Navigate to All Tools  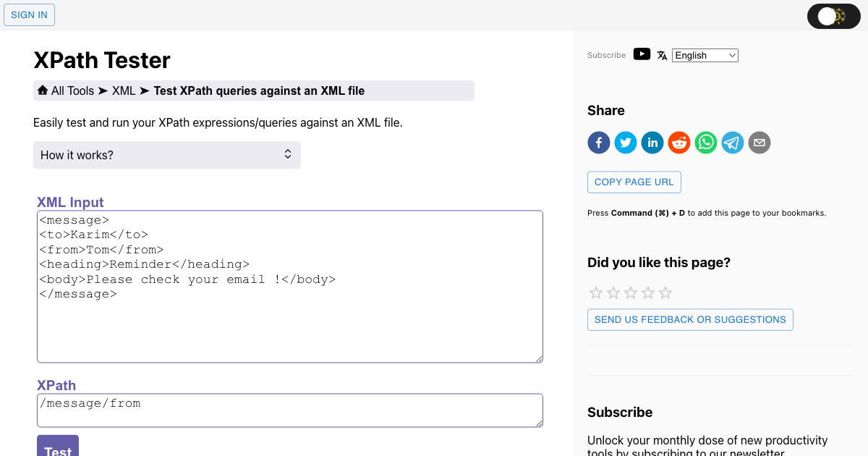[x=72, y=90]
